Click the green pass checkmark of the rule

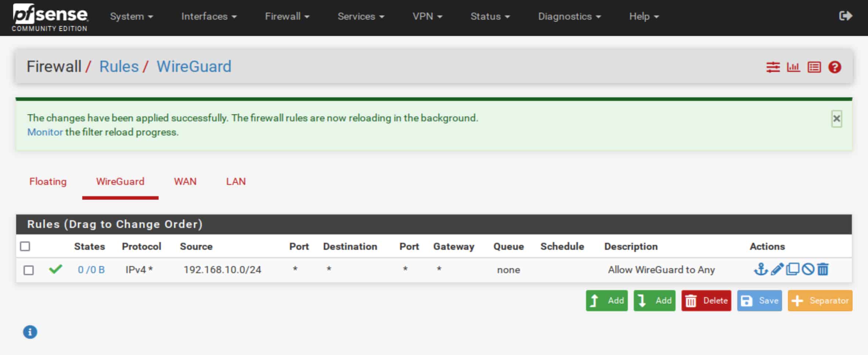point(55,270)
